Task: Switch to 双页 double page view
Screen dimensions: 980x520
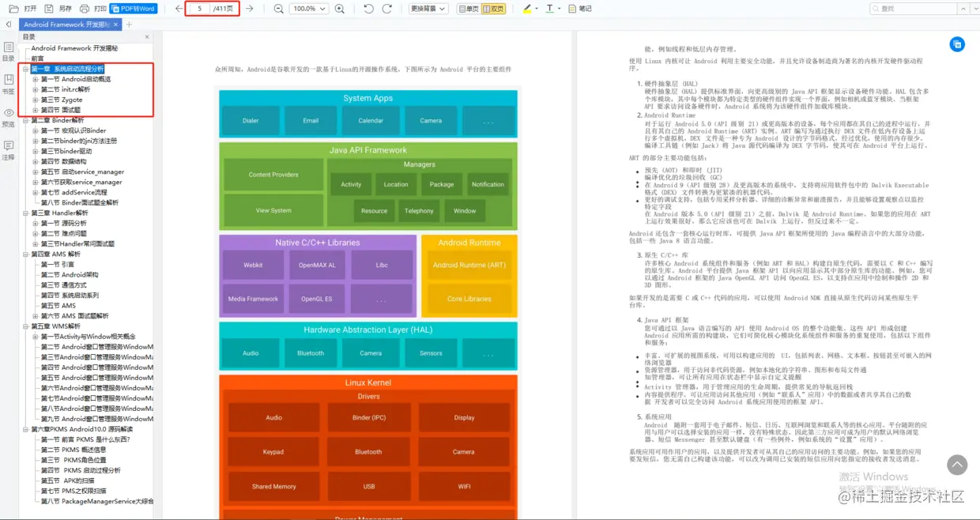Action: coord(493,9)
